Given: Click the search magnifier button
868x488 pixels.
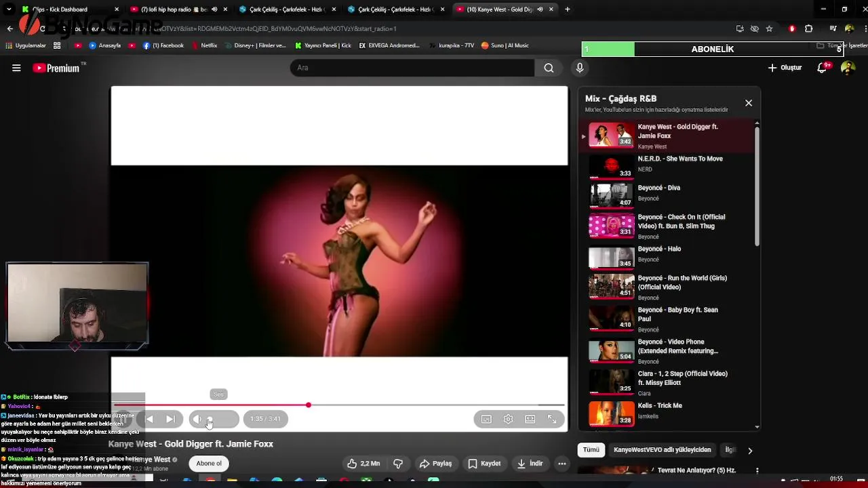Looking at the screenshot, I should [549, 68].
